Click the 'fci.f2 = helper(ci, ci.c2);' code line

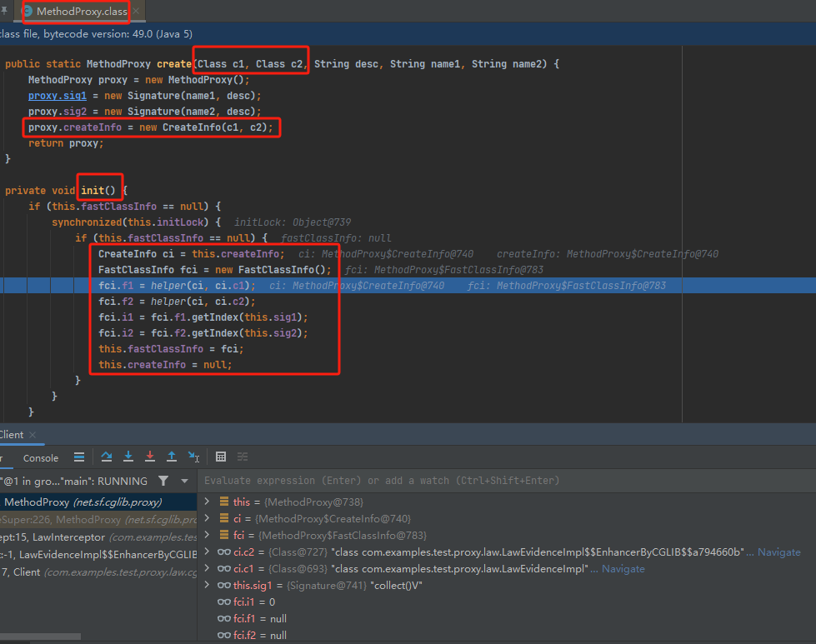(x=177, y=302)
